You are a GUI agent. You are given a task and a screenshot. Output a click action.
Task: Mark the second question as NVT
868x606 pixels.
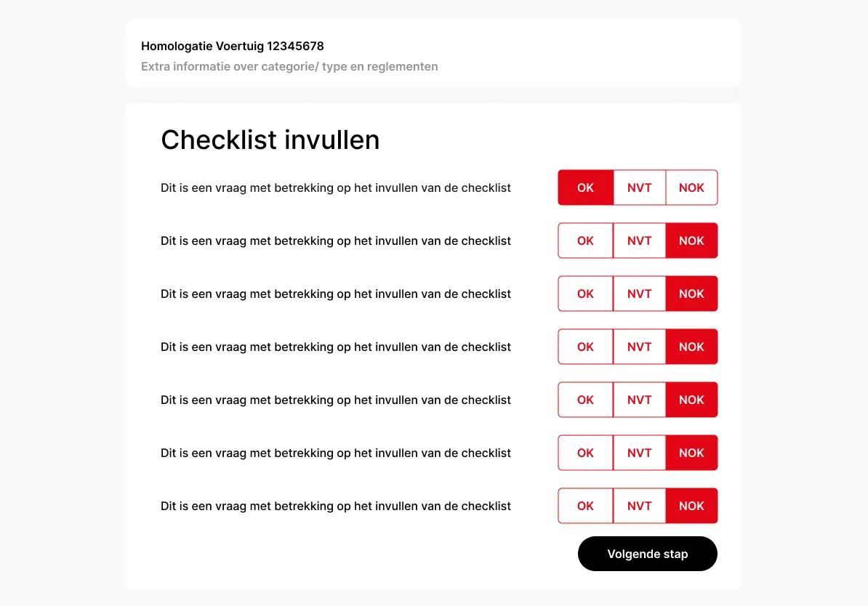[x=639, y=241]
